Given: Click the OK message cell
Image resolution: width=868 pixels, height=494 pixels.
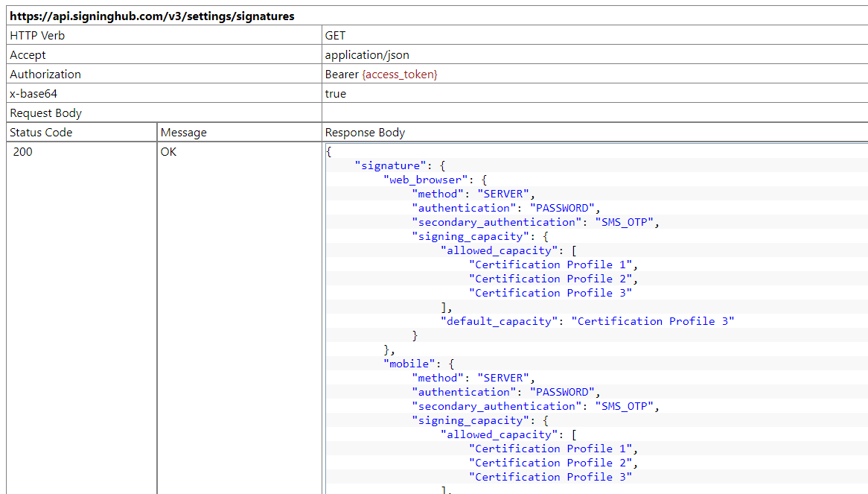Looking at the screenshot, I should pos(169,152).
